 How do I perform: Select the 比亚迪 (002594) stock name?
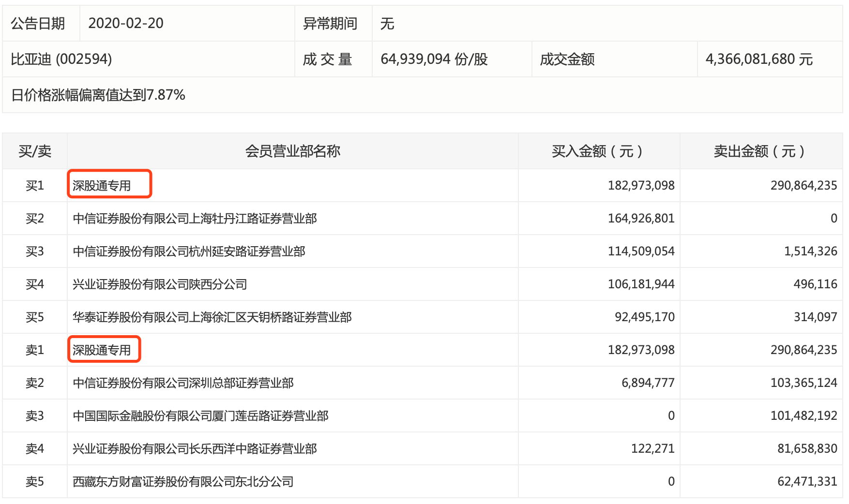61,59
